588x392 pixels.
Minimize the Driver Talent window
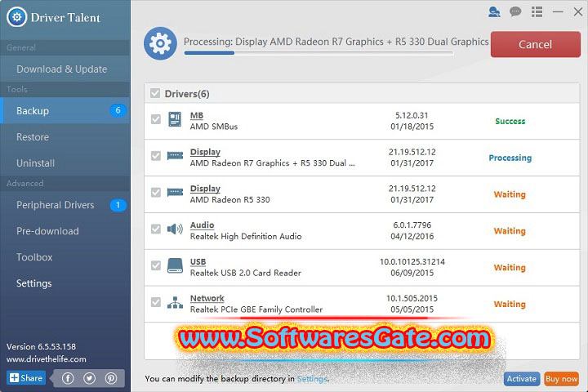pos(558,12)
